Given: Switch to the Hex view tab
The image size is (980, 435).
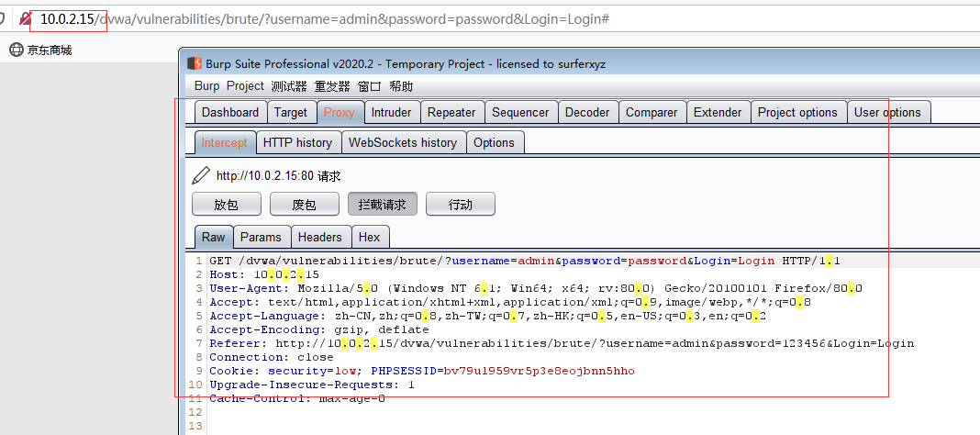Looking at the screenshot, I should click(x=370, y=238).
